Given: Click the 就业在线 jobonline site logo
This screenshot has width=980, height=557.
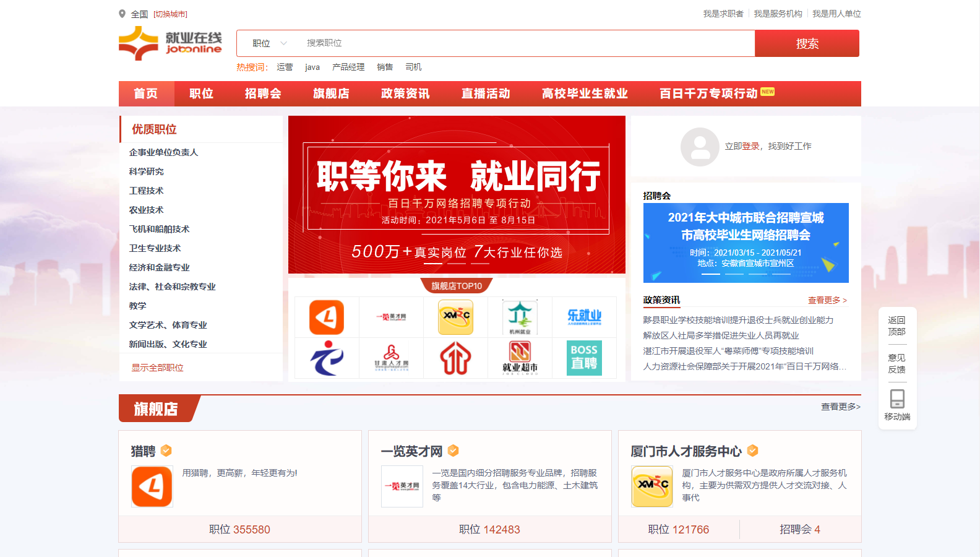Looking at the screenshot, I should [x=170, y=43].
